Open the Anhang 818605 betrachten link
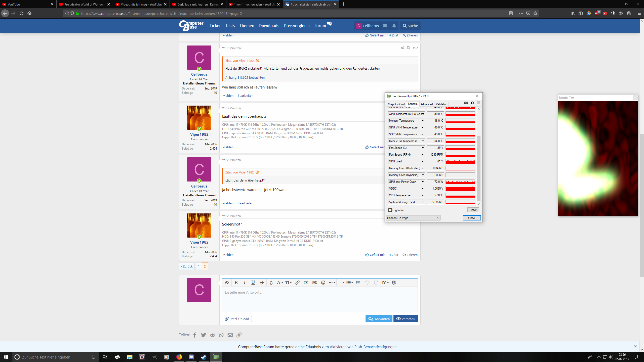 pos(245,77)
